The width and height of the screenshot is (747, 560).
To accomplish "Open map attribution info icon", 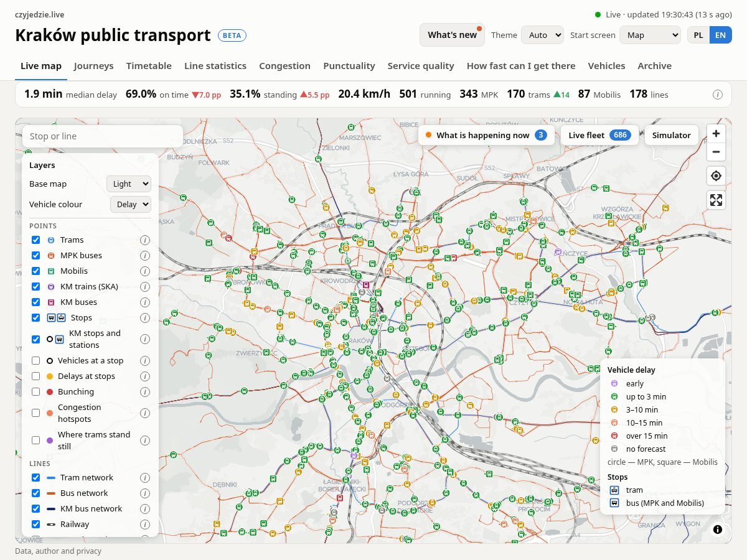I will coord(718,530).
